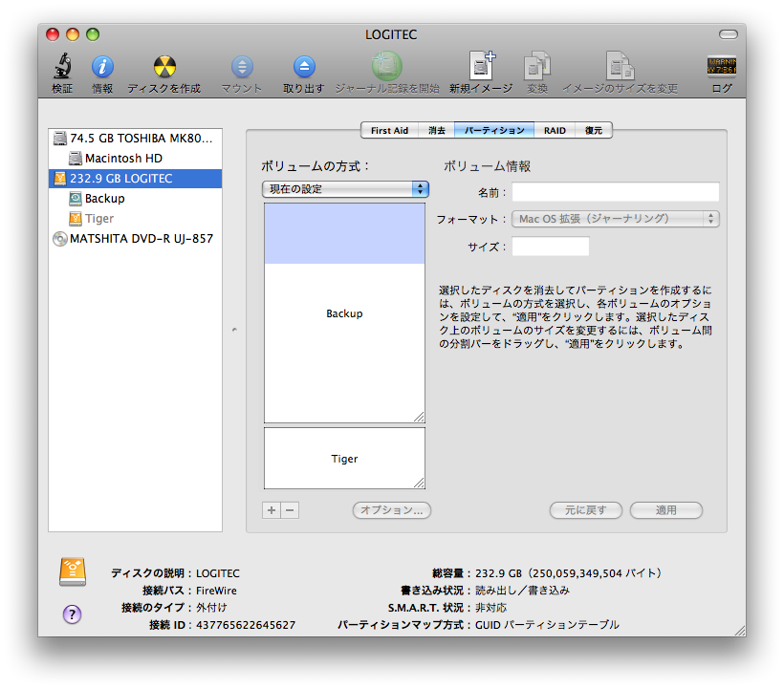Click the 総容量 232.9 GB value
The image size is (784, 689).
568,573
